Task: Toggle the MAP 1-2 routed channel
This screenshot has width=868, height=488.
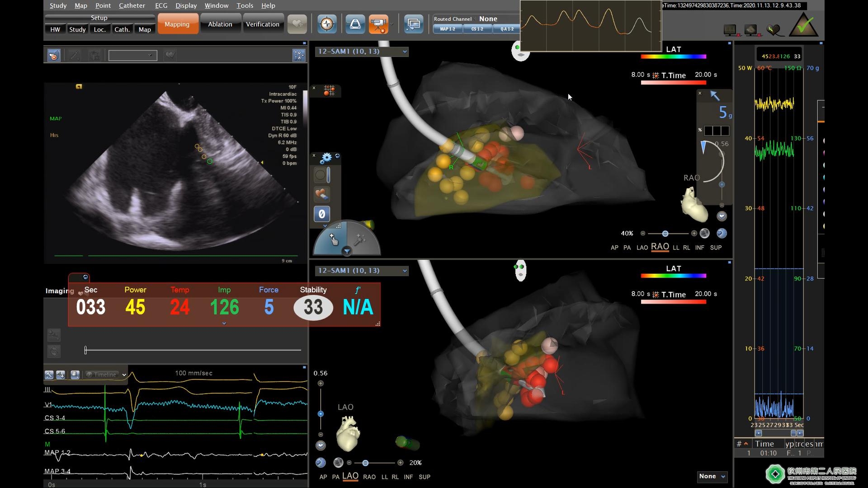Action: [448, 29]
